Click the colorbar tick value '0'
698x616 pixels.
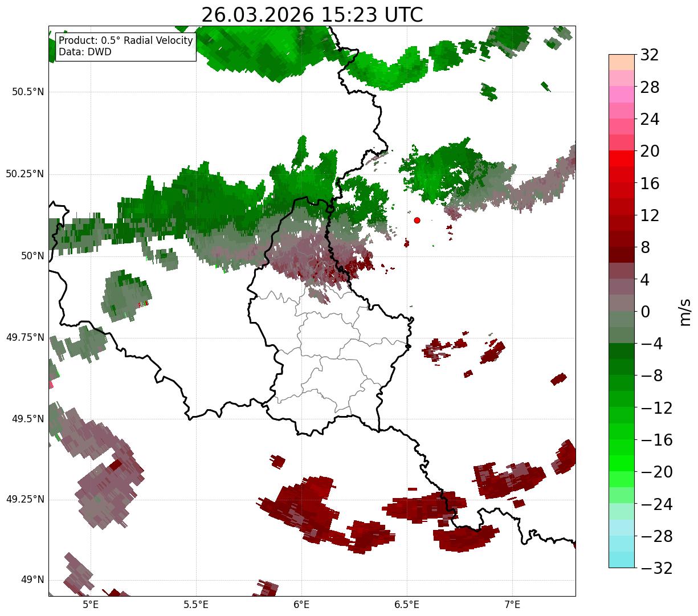tap(645, 312)
